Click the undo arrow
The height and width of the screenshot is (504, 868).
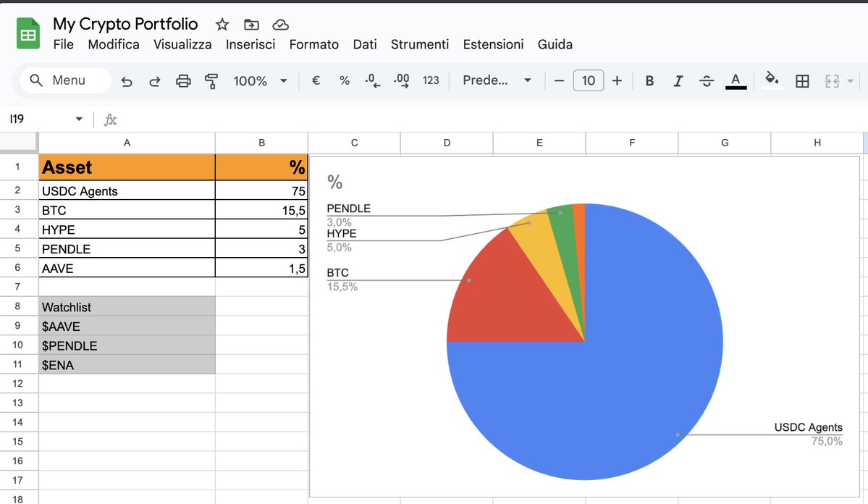point(127,81)
